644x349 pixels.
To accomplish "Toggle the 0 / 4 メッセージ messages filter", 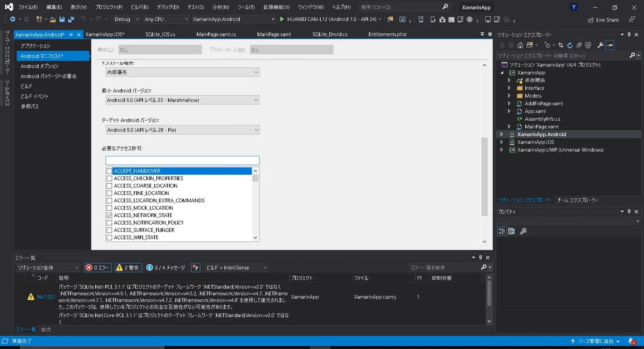I will (x=166, y=268).
